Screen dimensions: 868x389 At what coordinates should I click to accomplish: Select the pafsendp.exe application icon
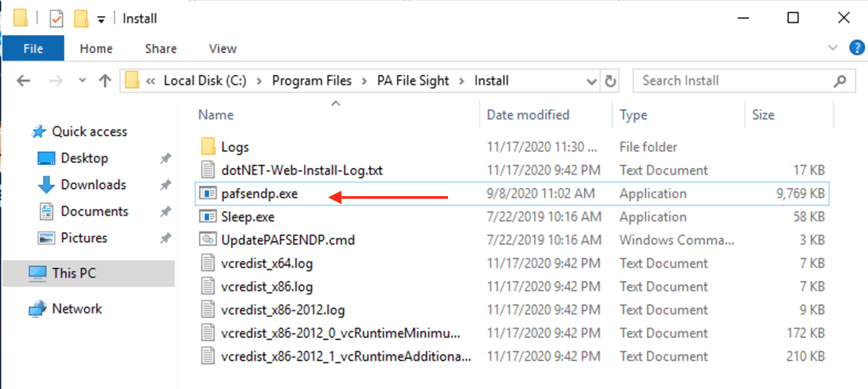coord(208,193)
